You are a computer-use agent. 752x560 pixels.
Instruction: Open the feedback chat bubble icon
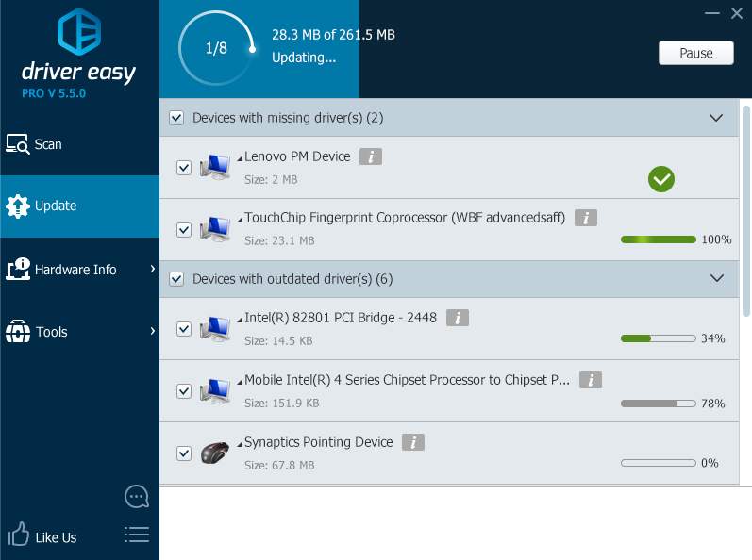click(137, 496)
